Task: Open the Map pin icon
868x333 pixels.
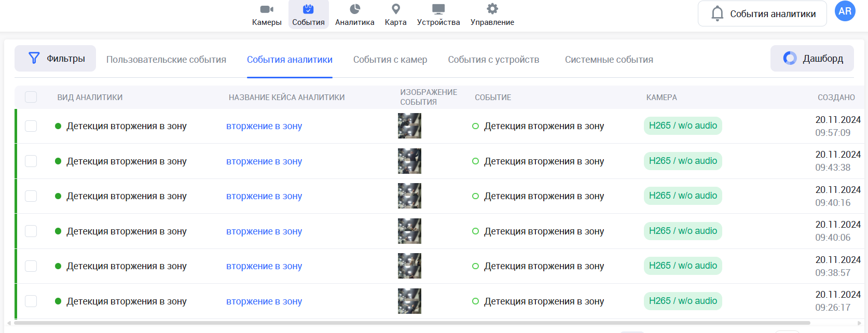Action: point(395,9)
